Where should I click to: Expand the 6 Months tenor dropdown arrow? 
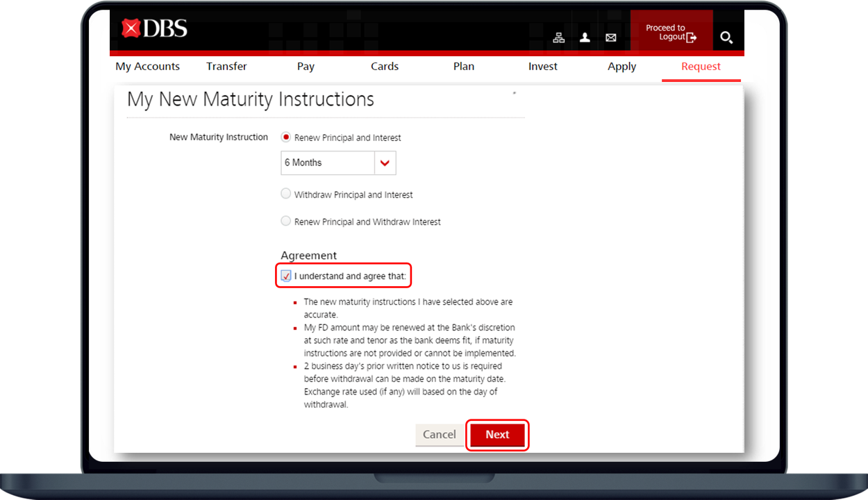385,163
